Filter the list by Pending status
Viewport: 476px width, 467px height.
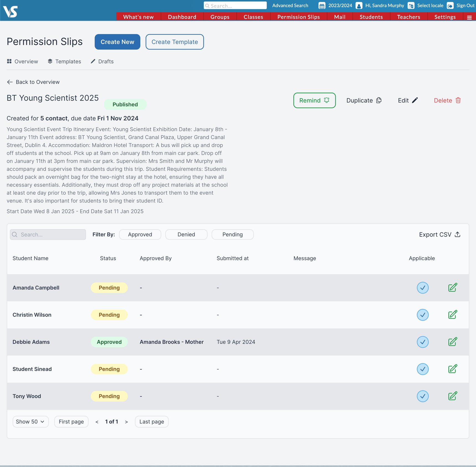[232, 235]
